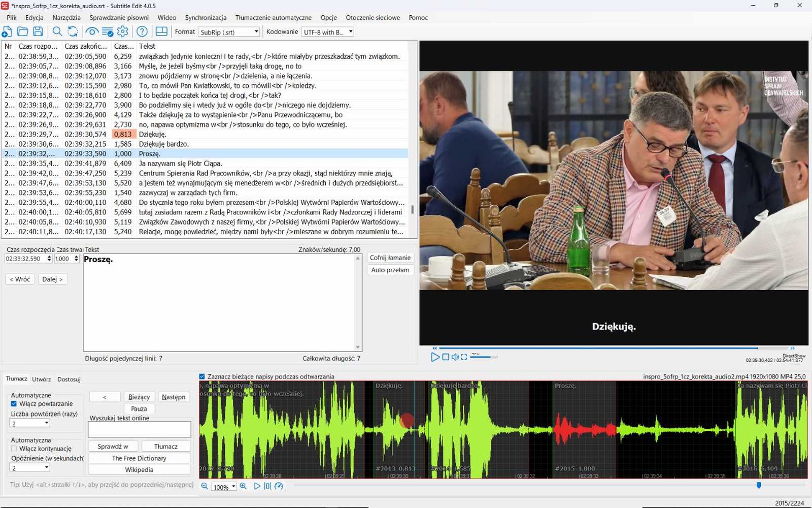Viewport: 812px width, 508px height.
Task: Toggle 'Zaznacz bieżące napisy podczas odtwarzania' checkbox
Action: 202,376
